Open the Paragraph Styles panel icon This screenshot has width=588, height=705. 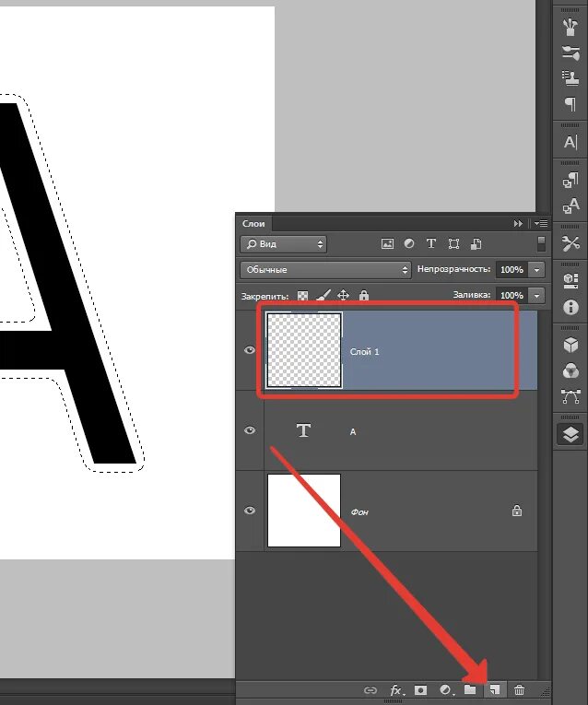click(570, 181)
